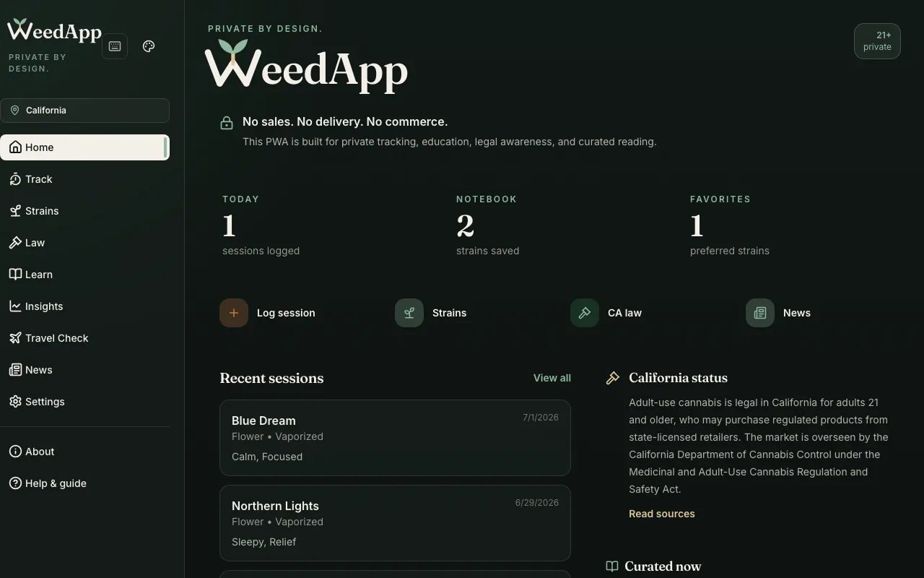Viewport: 924px width, 578px height.
Task: Click the About info icon
Action: coord(15,452)
